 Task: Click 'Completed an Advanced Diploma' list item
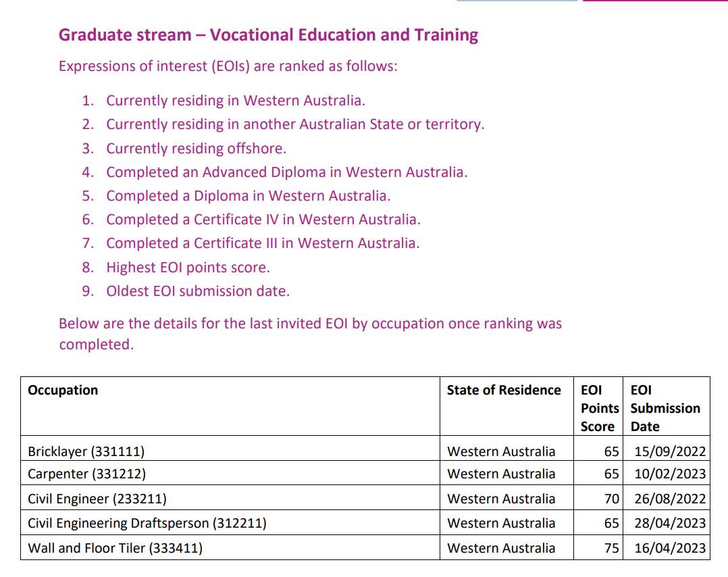click(x=286, y=172)
